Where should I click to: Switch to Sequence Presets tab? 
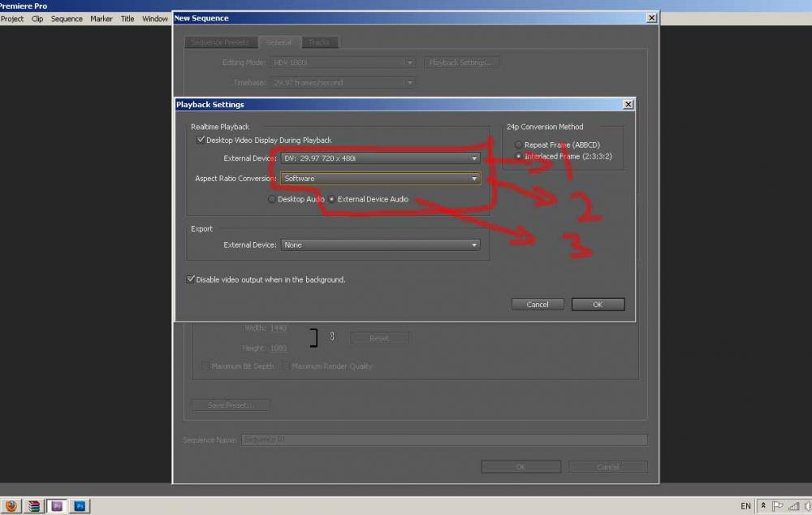click(220, 42)
